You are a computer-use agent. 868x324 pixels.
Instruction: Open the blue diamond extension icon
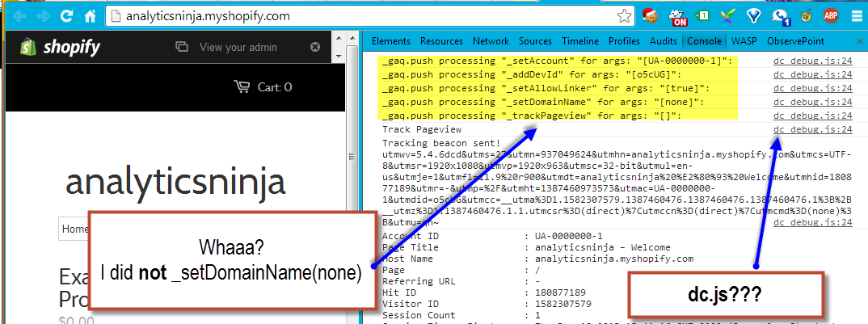click(754, 16)
